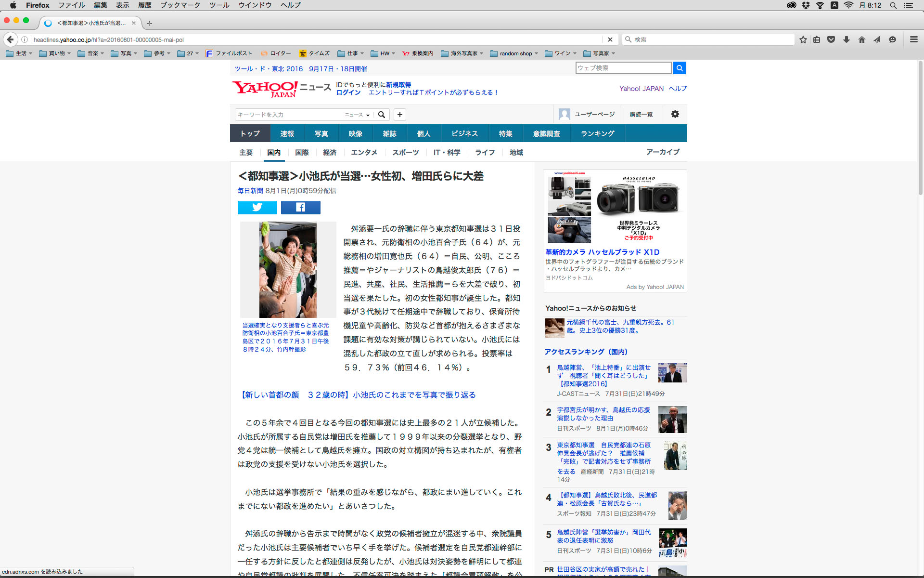Share the article on Facebook
The height and width of the screenshot is (578, 924).
pos(300,207)
